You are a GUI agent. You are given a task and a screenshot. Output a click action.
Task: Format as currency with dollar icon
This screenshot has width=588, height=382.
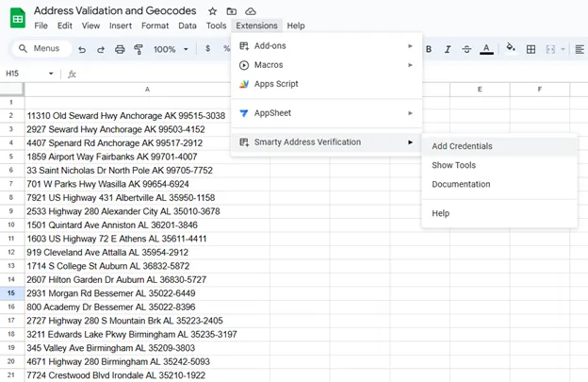(207, 49)
